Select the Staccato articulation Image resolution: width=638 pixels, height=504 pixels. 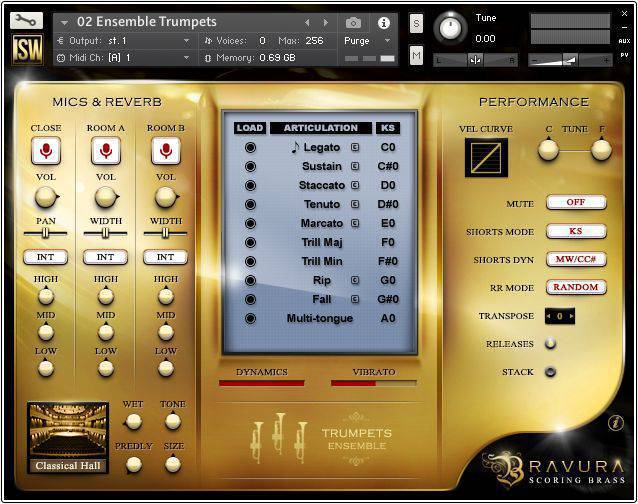tap(320, 186)
